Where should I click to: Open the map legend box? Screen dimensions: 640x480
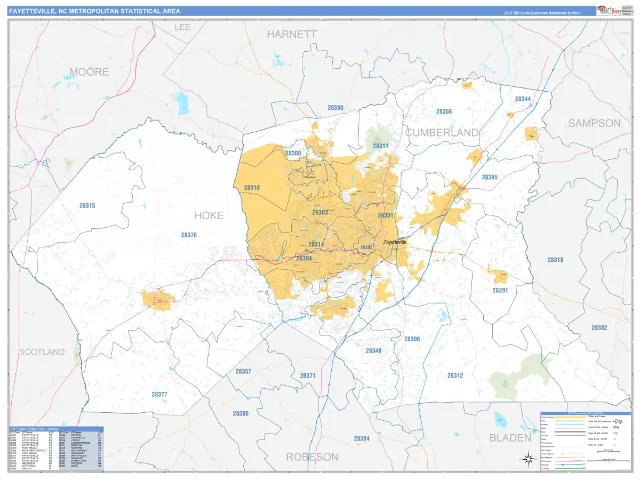[585, 441]
